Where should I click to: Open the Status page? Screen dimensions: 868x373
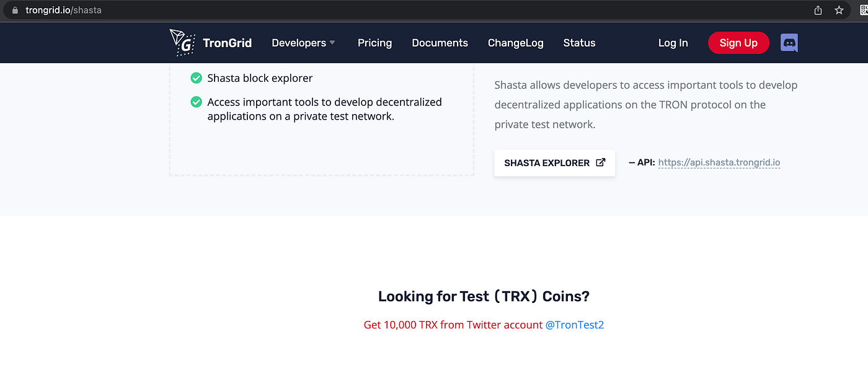579,43
